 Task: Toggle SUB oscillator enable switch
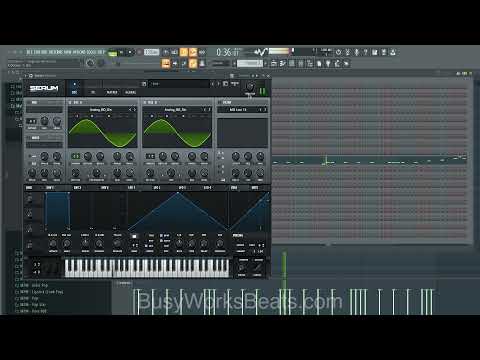tap(29, 102)
